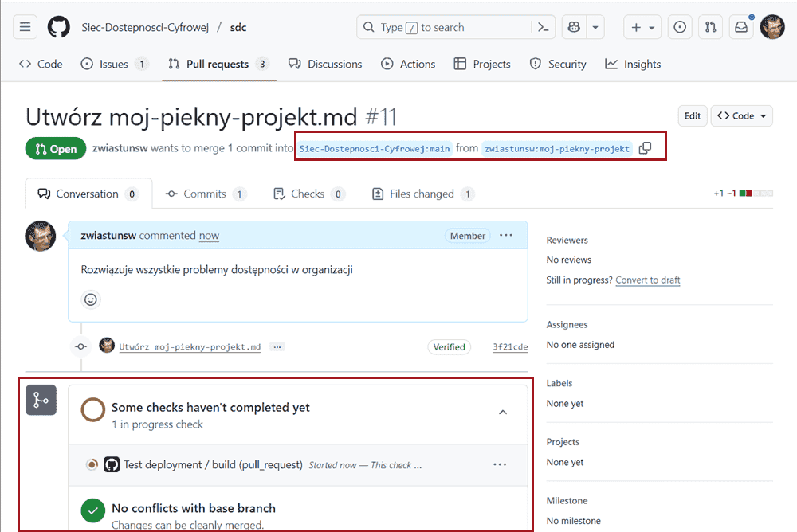Add an emoji reaction to comment

(x=91, y=299)
